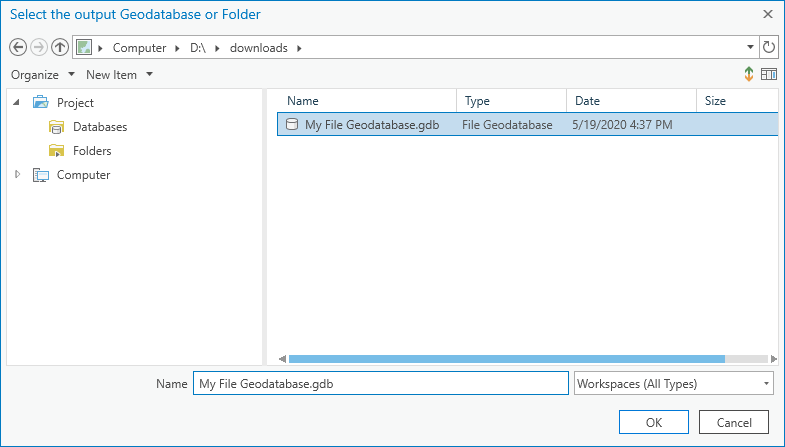The image size is (785, 447).
Task: Open the New Item menu
Action: (x=119, y=75)
